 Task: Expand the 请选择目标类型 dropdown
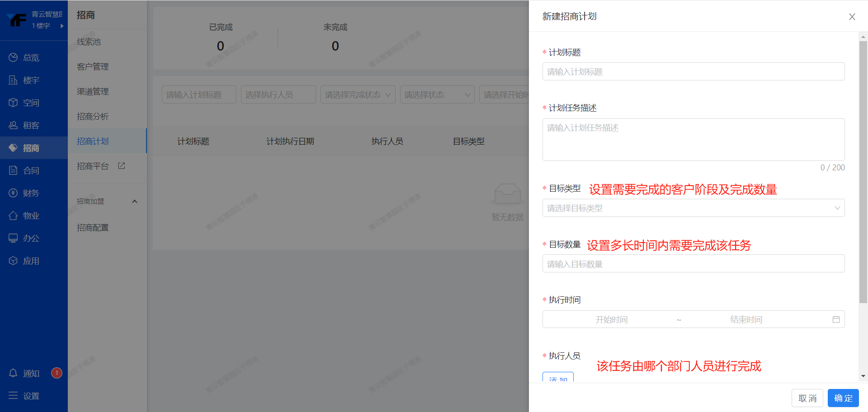[x=693, y=208]
